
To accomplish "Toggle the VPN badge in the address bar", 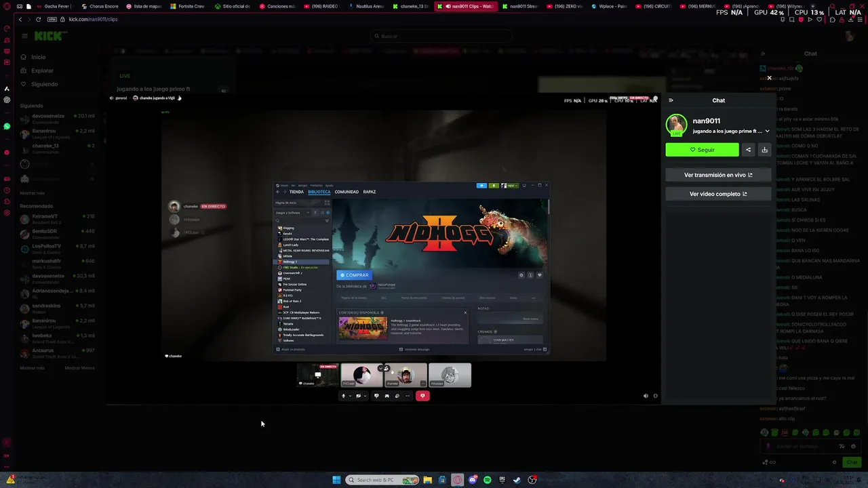I will pyautogui.click(x=52, y=19).
